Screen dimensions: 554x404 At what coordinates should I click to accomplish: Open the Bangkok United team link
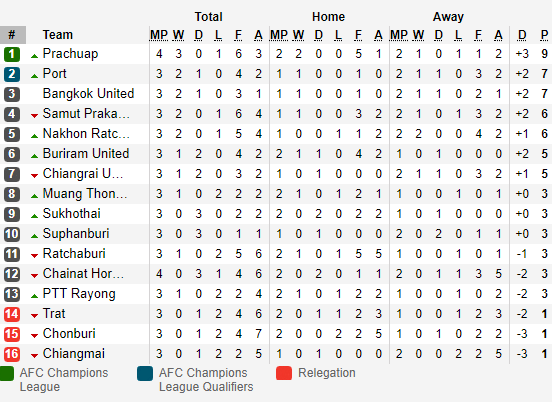[x=88, y=94]
